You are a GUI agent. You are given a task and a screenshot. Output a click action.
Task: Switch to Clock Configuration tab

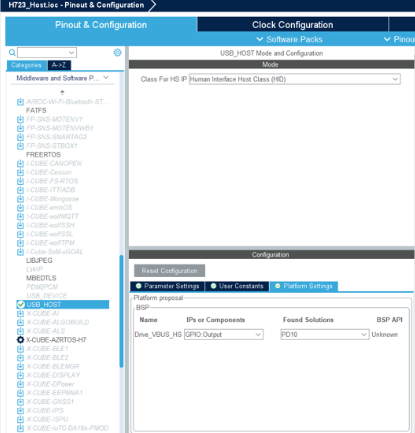click(x=293, y=25)
